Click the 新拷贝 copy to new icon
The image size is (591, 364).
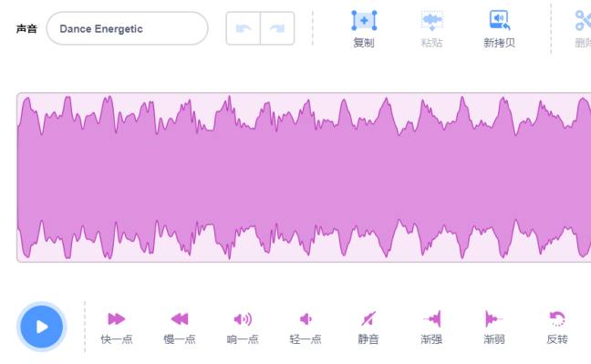[500, 20]
